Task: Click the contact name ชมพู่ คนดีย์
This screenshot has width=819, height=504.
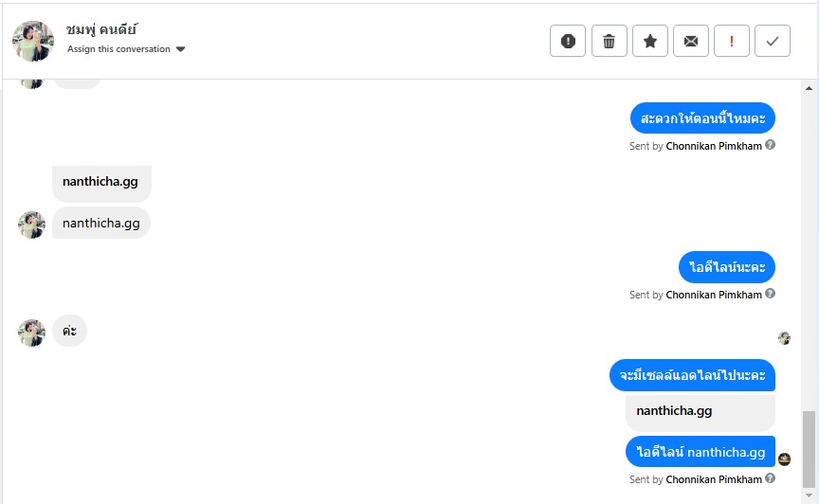Action: click(x=102, y=29)
